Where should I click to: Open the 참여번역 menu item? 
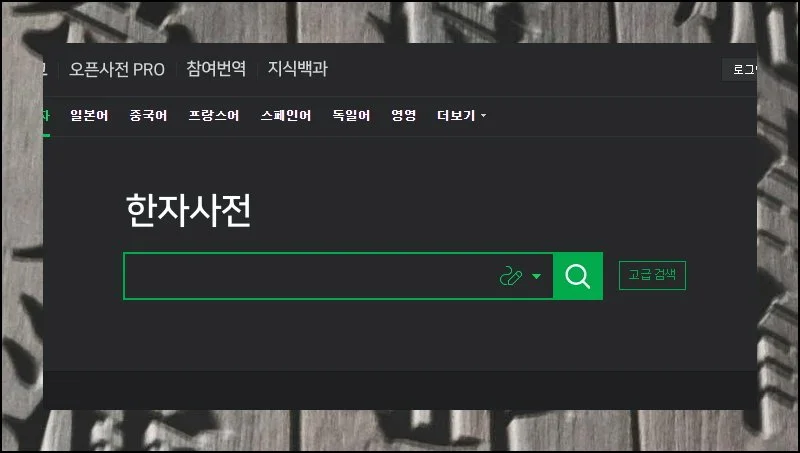[x=216, y=68]
